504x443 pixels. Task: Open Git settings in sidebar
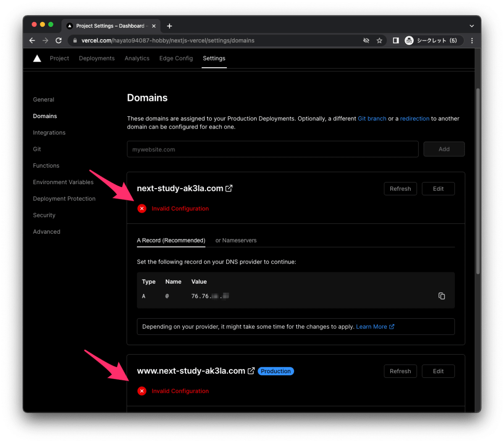[37, 149]
